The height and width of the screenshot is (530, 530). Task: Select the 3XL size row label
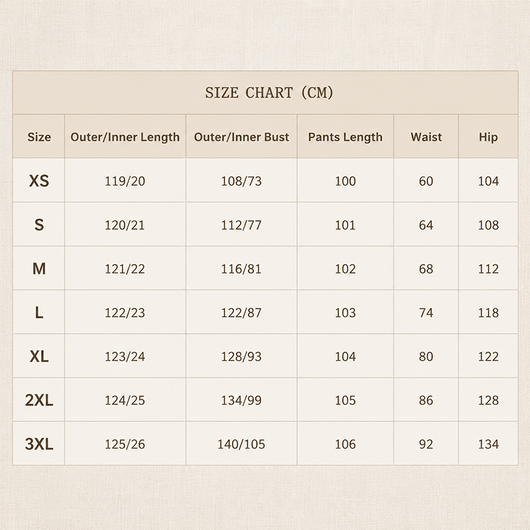pyautogui.click(x=39, y=444)
